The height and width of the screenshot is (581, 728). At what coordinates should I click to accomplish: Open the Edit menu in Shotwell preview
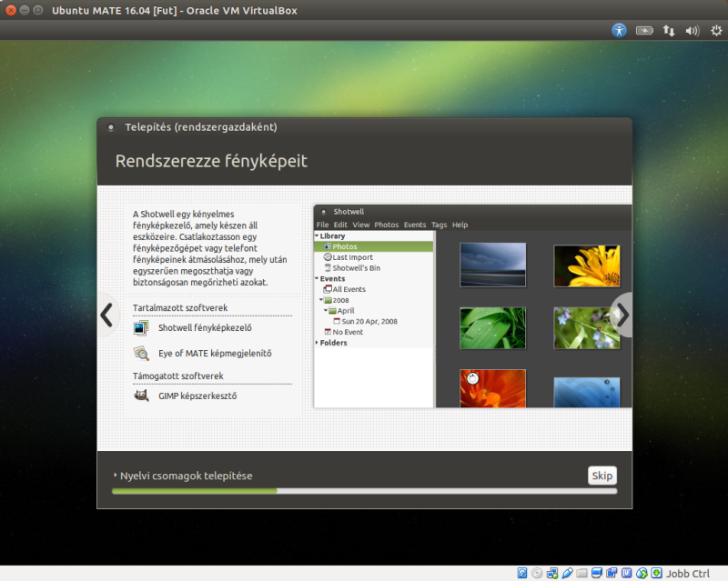340,225
